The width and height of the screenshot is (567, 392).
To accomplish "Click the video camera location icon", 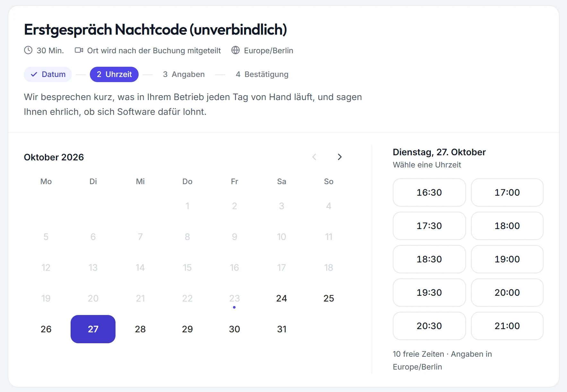I will point(79,50).
